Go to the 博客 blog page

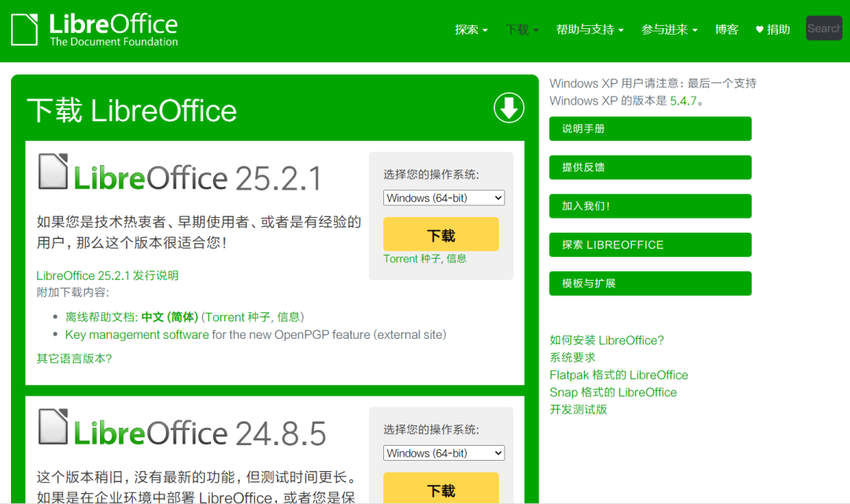726,29
